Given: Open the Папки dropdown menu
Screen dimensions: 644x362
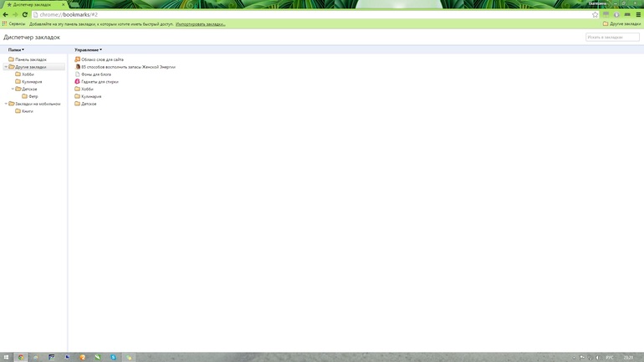Looking at the screenshot, I should click(16, 49).
